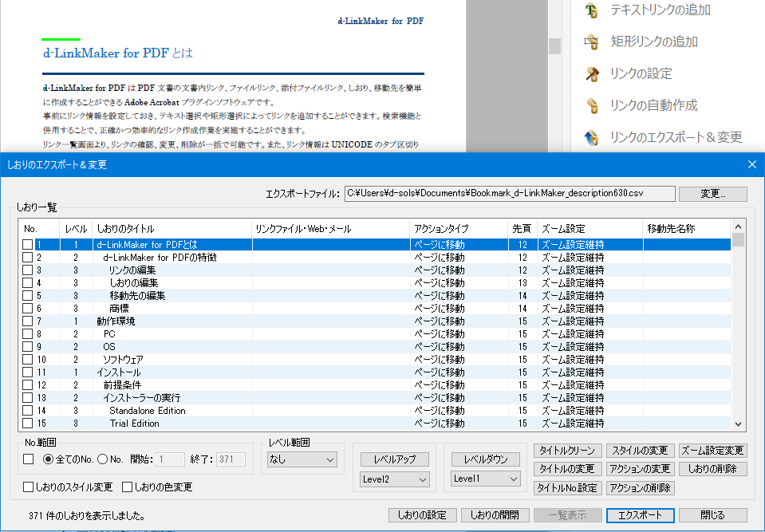765x532 pixels.
Task: Click the 移動先名称 column header
Action: (x=687, y=229)
